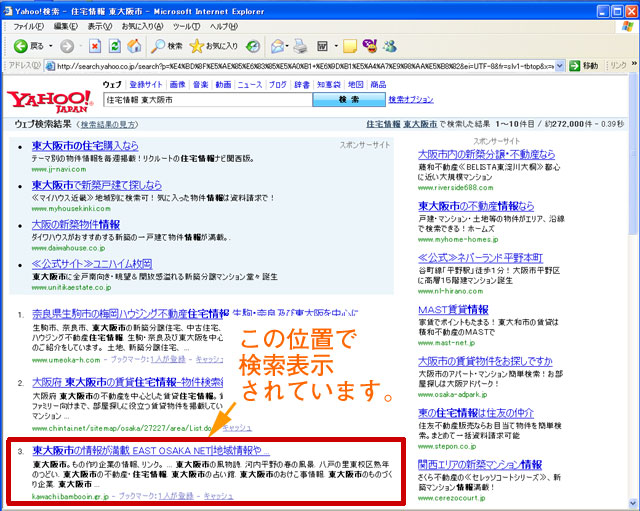
Task: Click the page icon in address bar
Action: (50, 66)
